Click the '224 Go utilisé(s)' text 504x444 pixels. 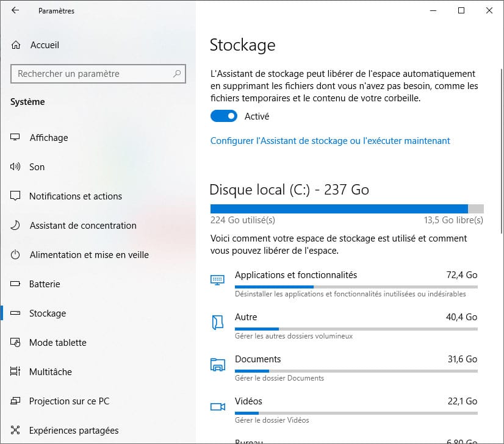tap(243, 220)
